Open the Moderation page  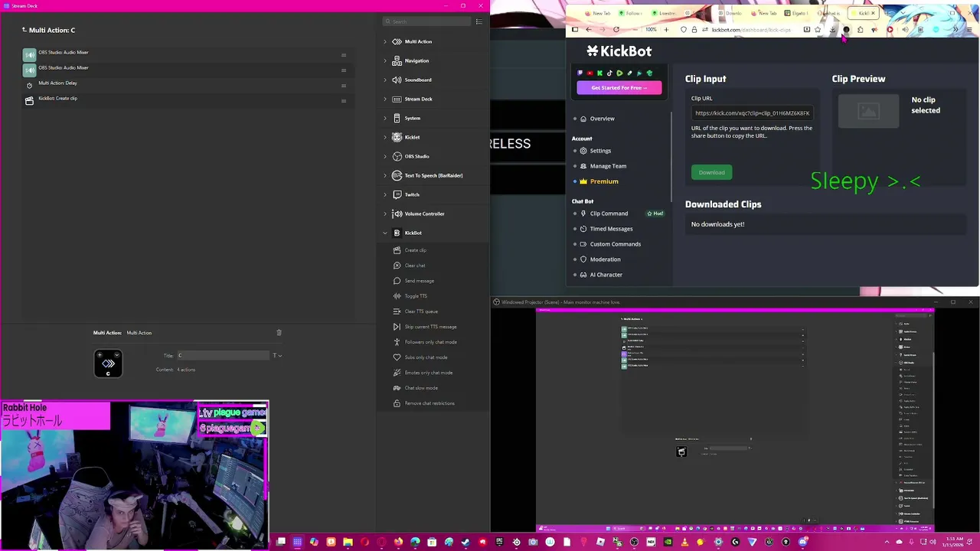pos(605,259)
